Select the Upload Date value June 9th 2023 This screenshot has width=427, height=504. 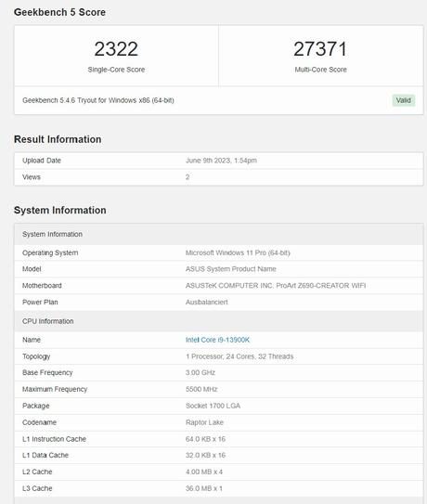pyautogui.click(x=221, y=161)
